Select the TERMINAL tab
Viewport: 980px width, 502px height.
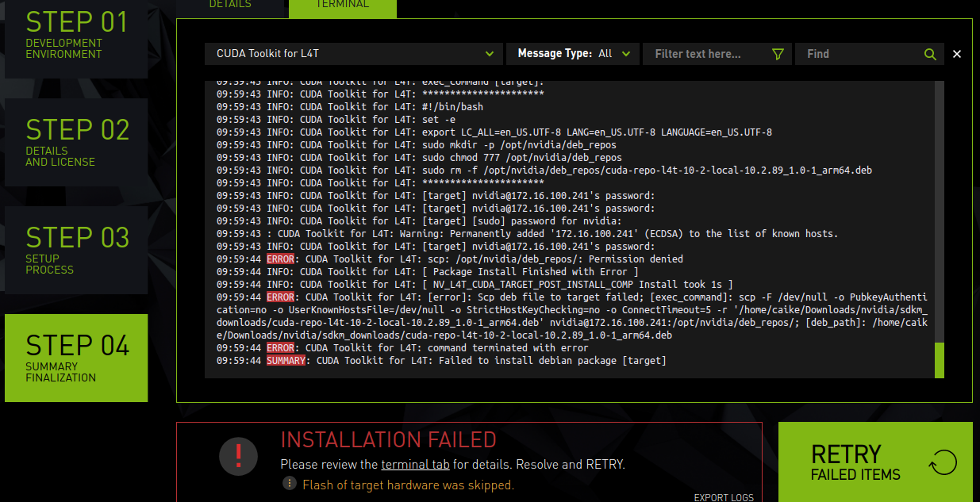pyautogui.click(x=343, y=5)
